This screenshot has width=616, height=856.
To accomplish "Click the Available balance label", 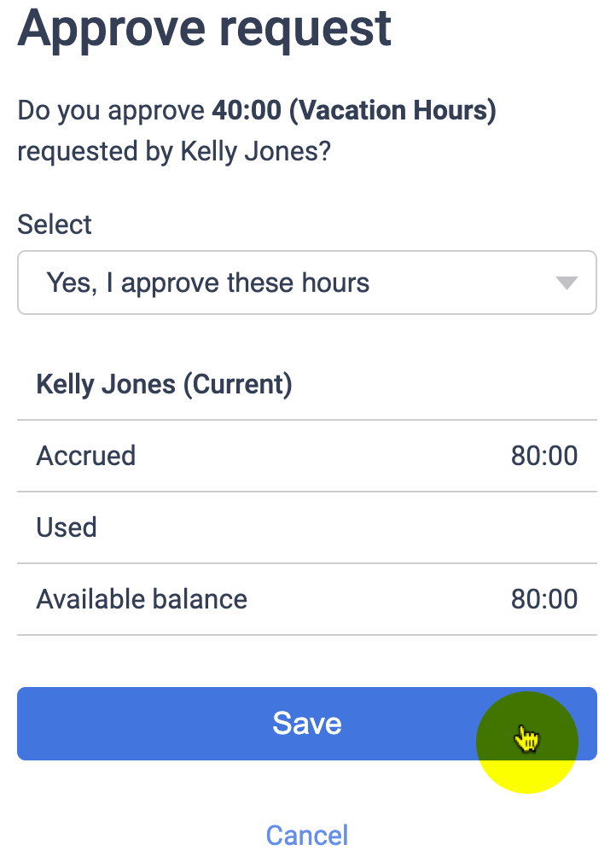I will coord(142,599).
